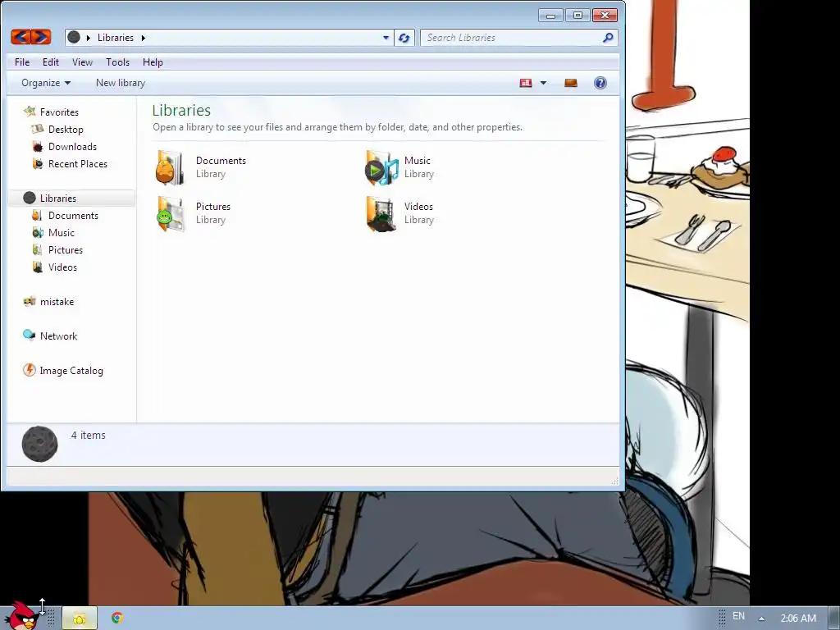Open the Videos library icon in main pane

[381, 214]
